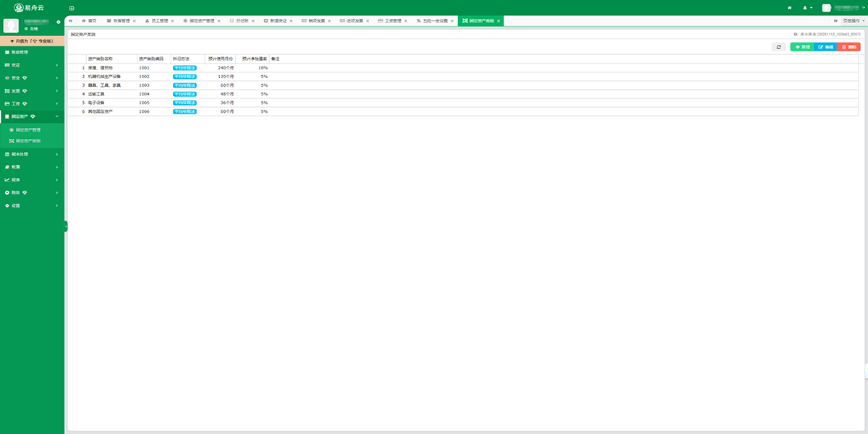Click the refresh icon above the table
868x434 pixels.
[778, 46]
